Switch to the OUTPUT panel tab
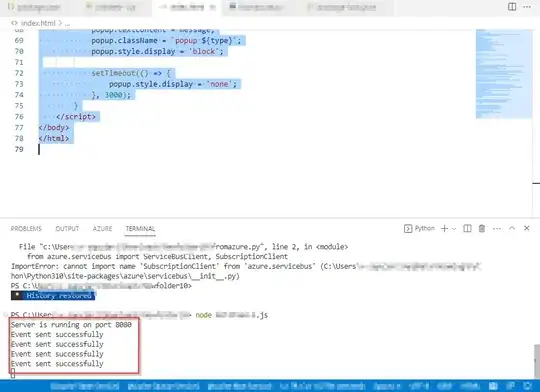540x392 pixels. [x=67, y=229]
